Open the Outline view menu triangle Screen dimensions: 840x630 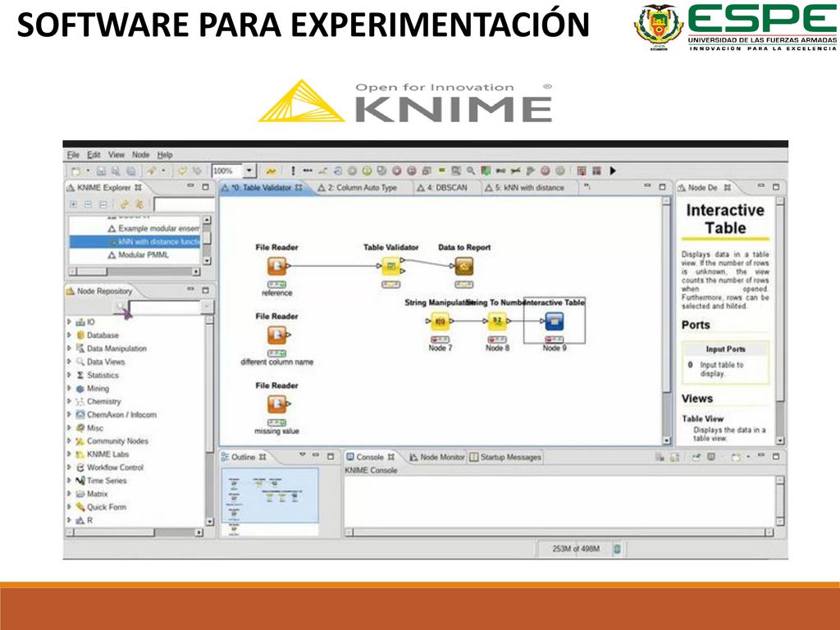[x=302, y=455]
